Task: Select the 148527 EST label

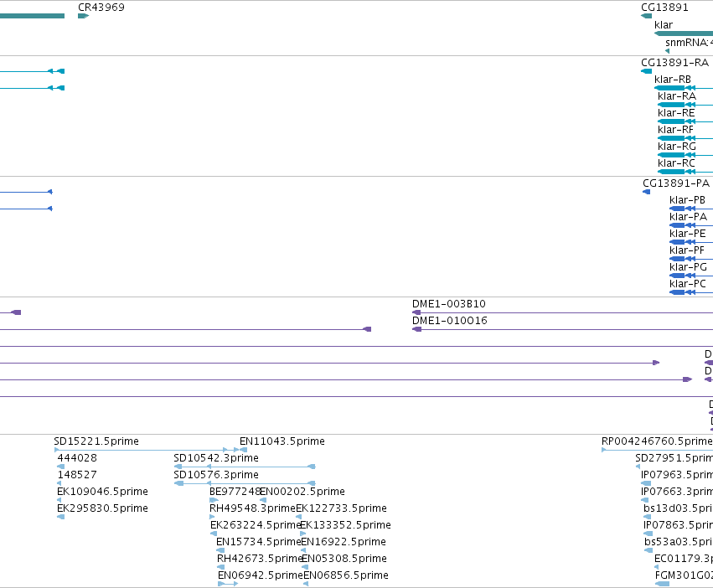Action: pos(77,475)
